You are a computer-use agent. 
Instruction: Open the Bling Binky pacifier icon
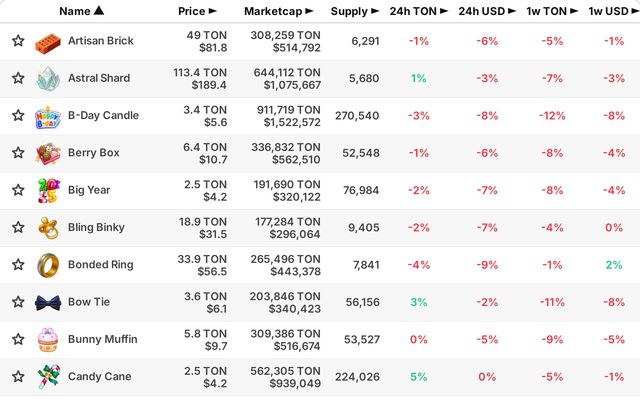[48, 227]
